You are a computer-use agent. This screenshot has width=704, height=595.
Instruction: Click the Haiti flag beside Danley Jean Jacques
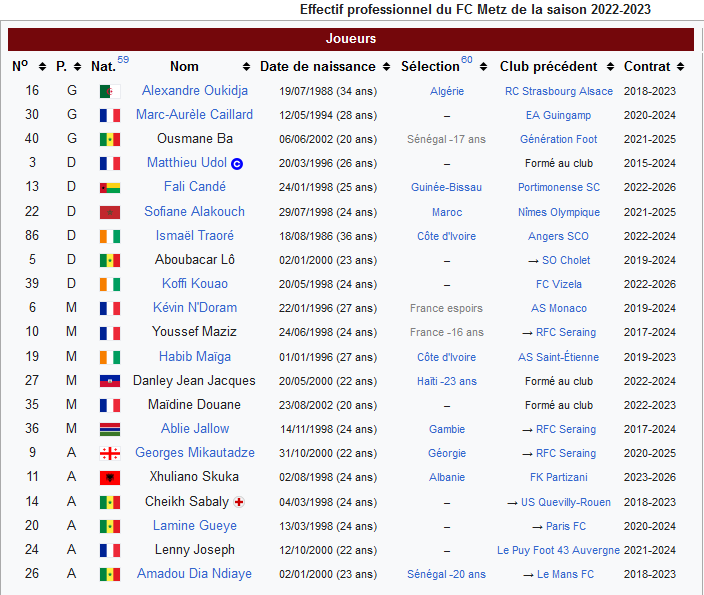coord(110,381)
